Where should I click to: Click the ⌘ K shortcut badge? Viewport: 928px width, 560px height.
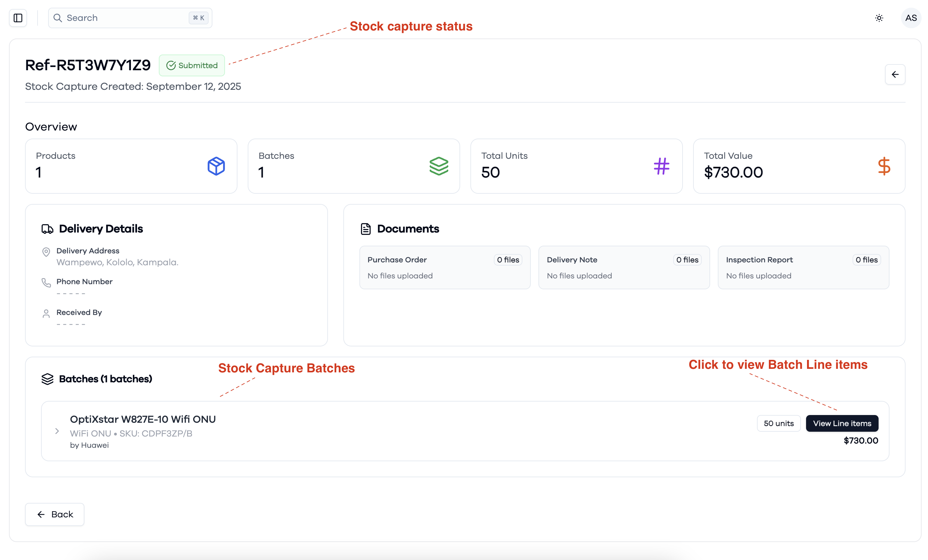pos(199,18)
